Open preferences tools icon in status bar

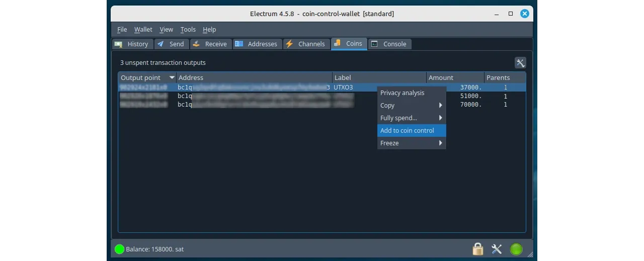tap(497, 249)
